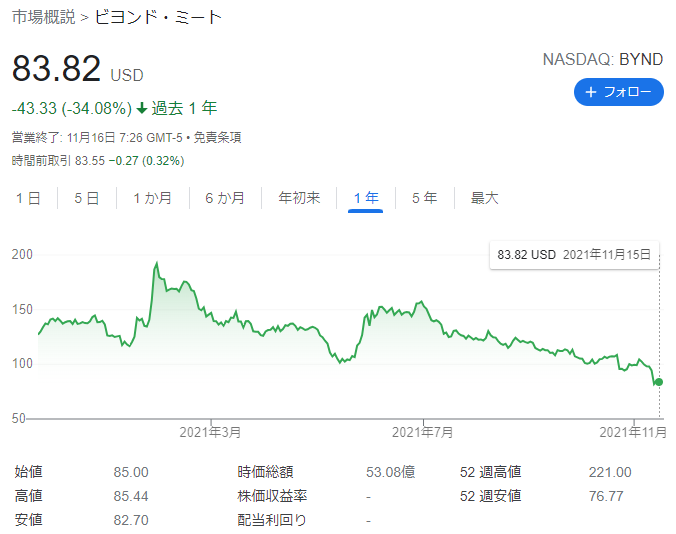Select the 5年 range tab
676x534 pixels.
click(425, 198)
